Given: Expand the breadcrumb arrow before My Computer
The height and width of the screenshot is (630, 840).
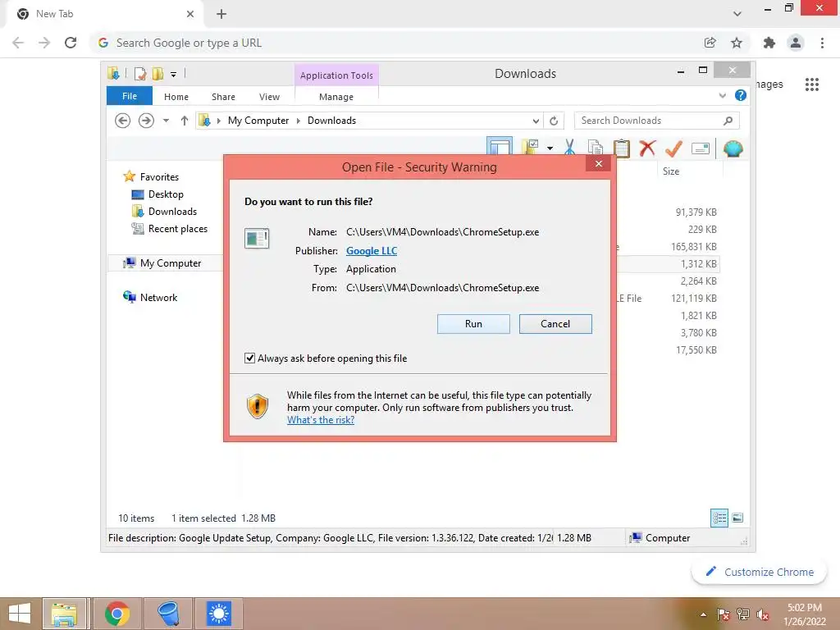Looking at the screenshot, I should [218, 121].
